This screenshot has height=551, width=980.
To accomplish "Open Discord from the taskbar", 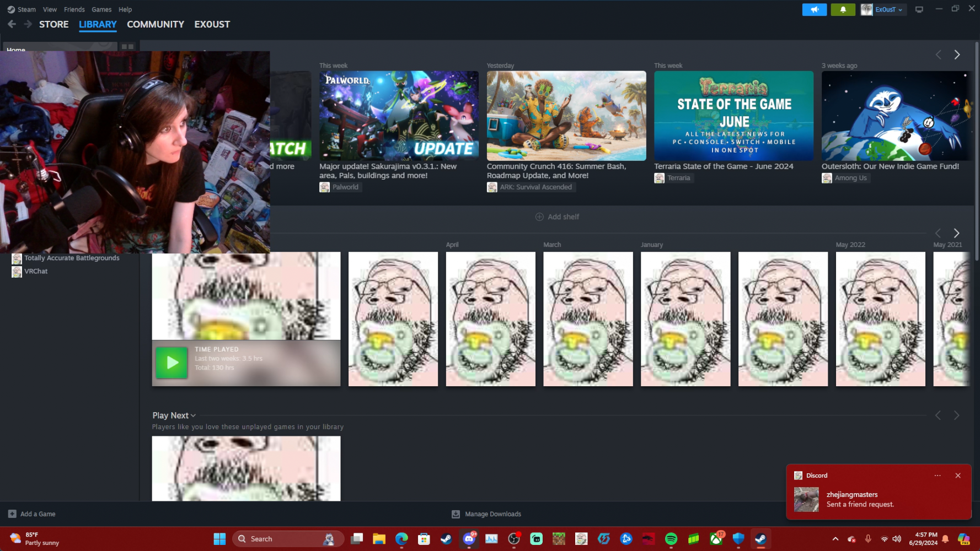I will point(469,539).
